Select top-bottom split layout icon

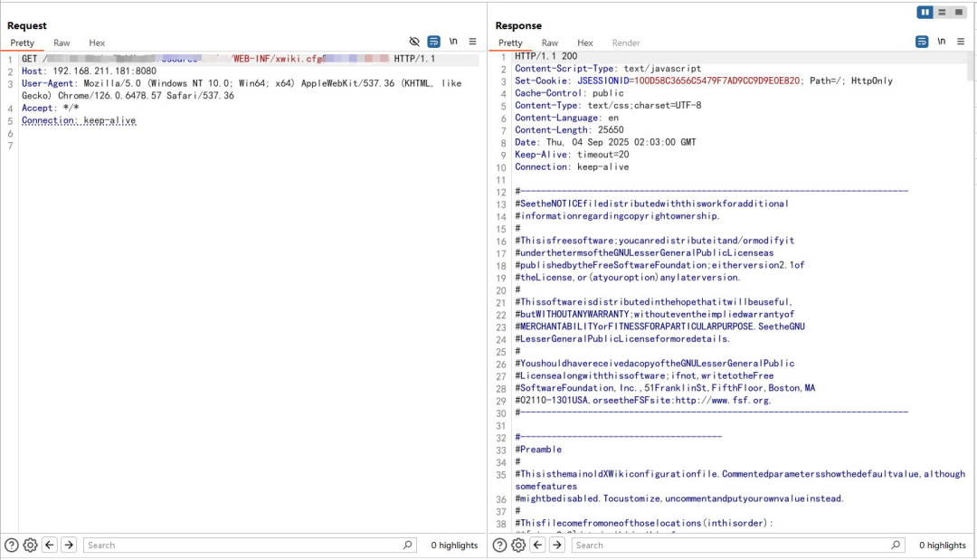coord(942,13)
